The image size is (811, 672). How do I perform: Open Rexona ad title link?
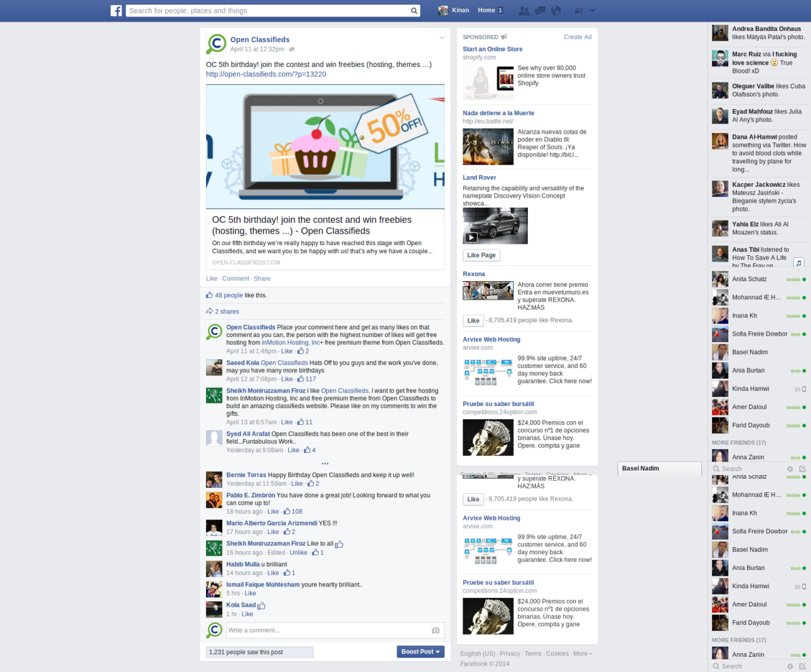coord(474,274)
